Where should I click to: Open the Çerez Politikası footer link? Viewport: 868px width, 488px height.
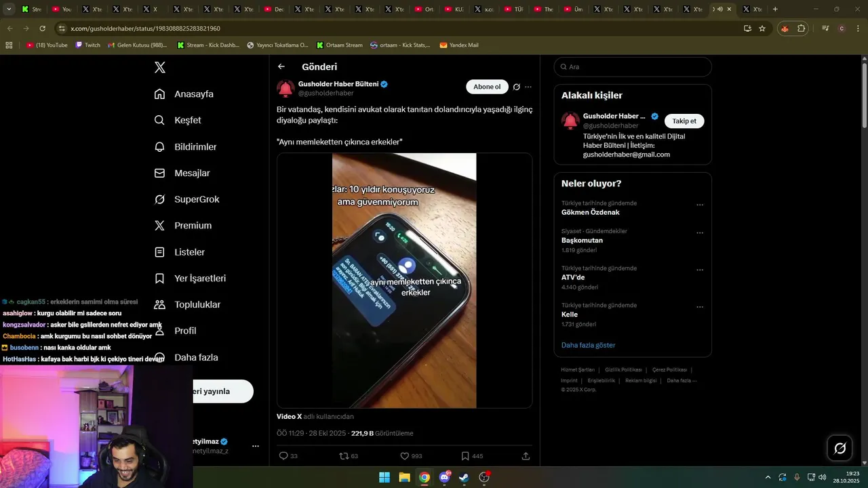(669, 369)
